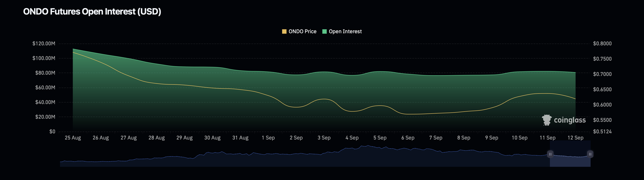Click the $120.00M axis value
This screenshot has height=180, width=644.
tap(44, 44)
